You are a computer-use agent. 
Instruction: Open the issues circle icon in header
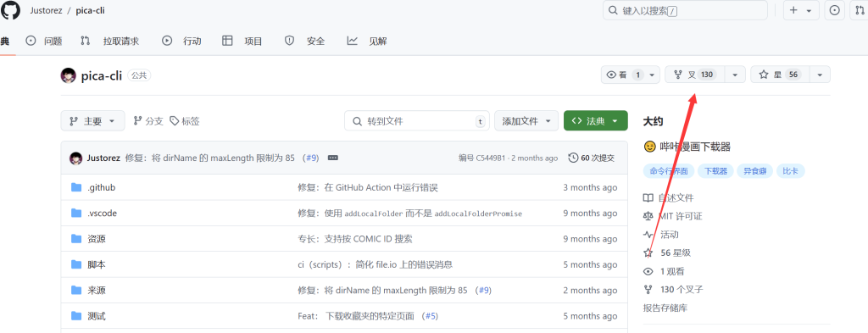coord(835,10)
